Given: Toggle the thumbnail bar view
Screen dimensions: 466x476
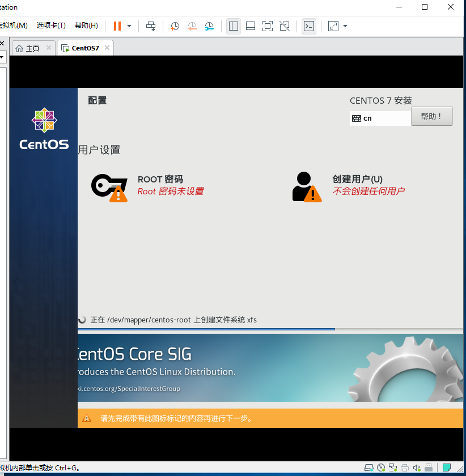Looking at the screenshot, I should pyautogui.click(x=251, y=26).
